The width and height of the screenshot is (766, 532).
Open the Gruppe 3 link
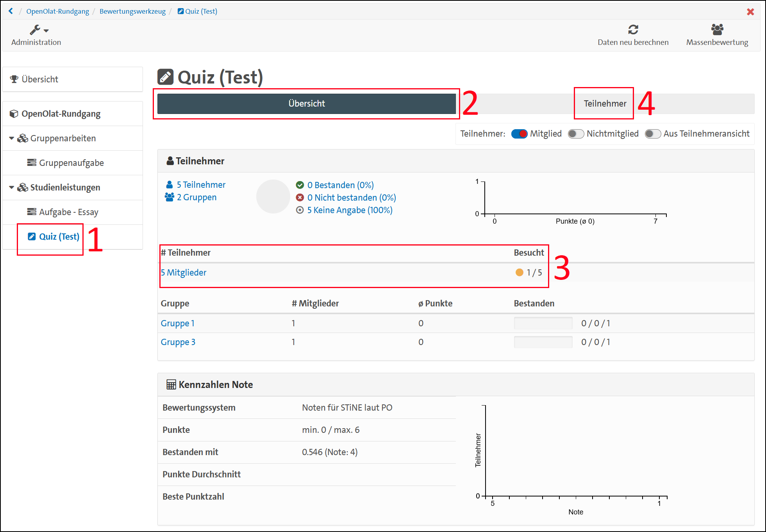coord(178,342)
